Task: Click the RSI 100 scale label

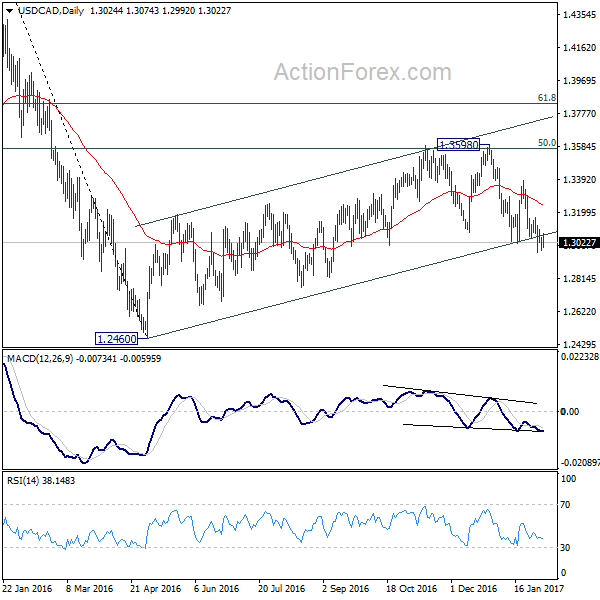Action: pyautogui.click(x=568, y=479)
